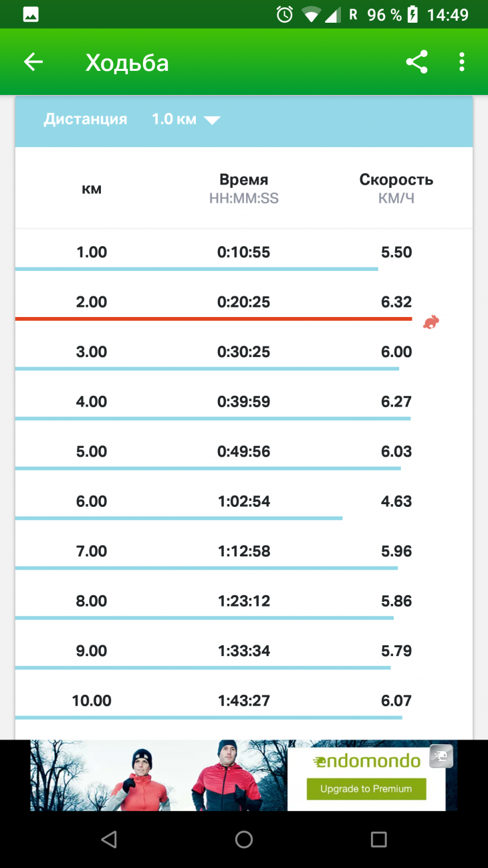
Task: Select the 2.00 km fastest lap row
Action: pos(244,302)
